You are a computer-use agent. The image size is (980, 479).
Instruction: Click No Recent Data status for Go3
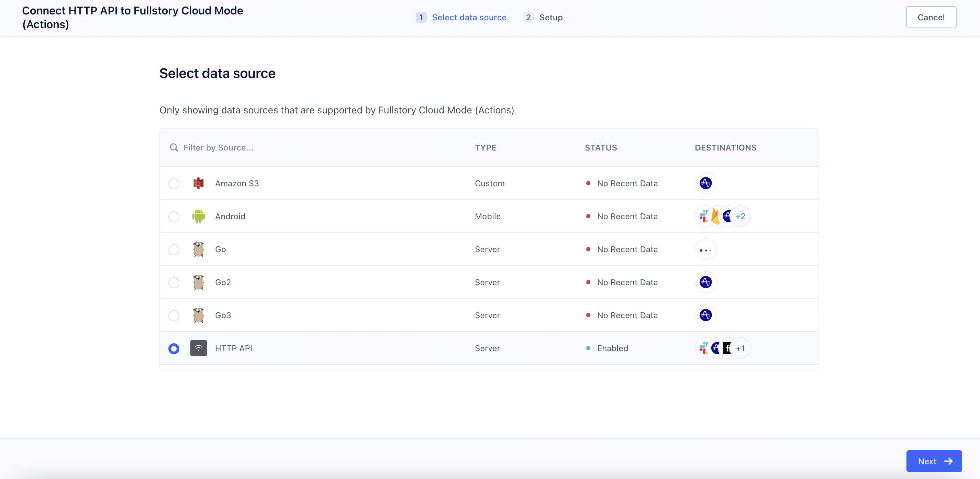coord(622,315)
